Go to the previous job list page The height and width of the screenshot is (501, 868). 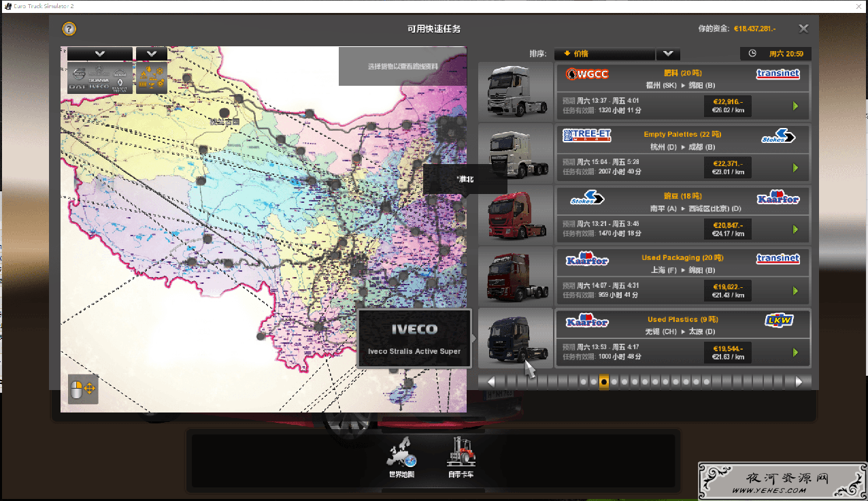pyautogui.click(x=490, y=382)
